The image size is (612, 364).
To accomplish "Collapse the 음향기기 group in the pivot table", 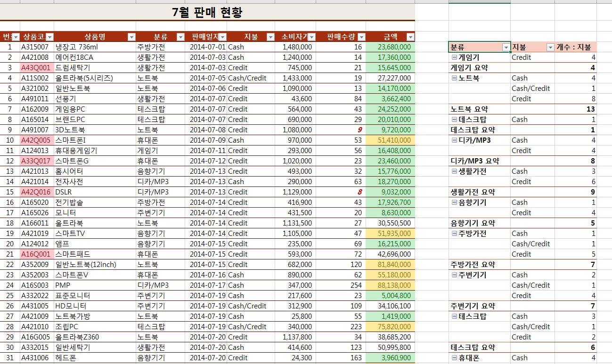I will (454, 202).
